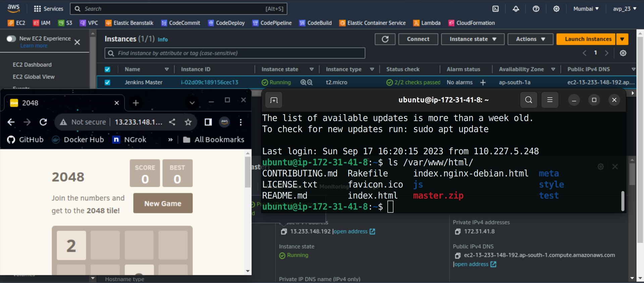644x283 pixels.
Task: Open the Mumbai region selector
Action: point(586,9)
